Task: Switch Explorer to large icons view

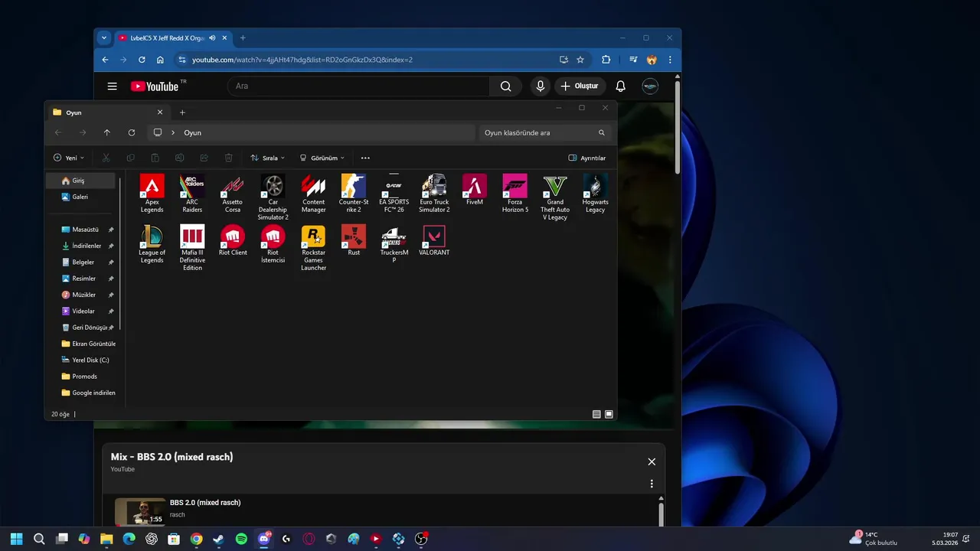Action: pyautogui.click(x=609, y=414)
